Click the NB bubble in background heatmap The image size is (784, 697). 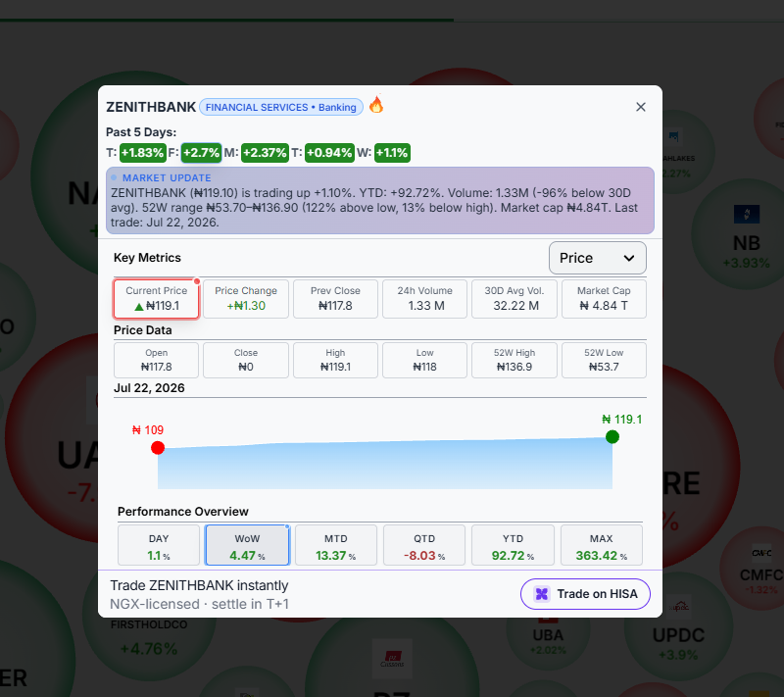746,235
